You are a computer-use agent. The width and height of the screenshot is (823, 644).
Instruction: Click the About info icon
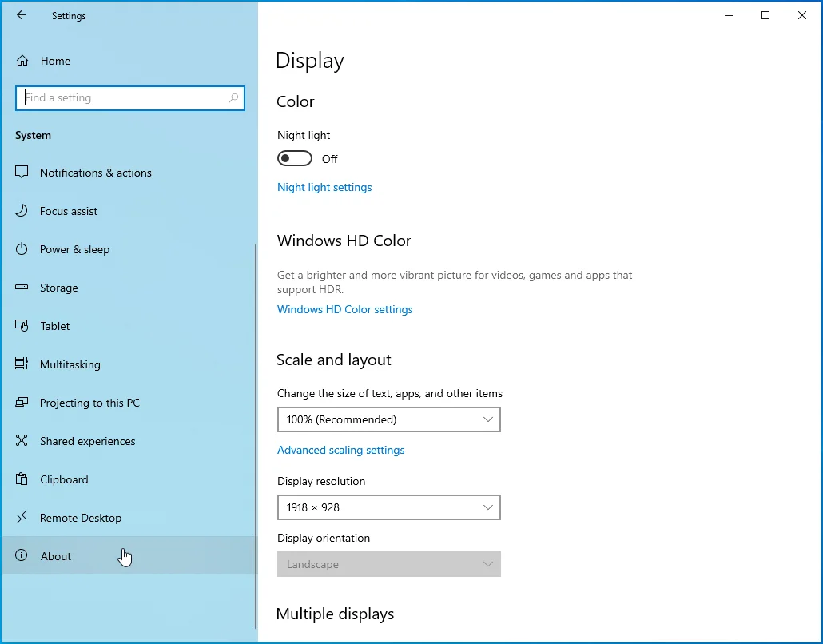[22, 555]
